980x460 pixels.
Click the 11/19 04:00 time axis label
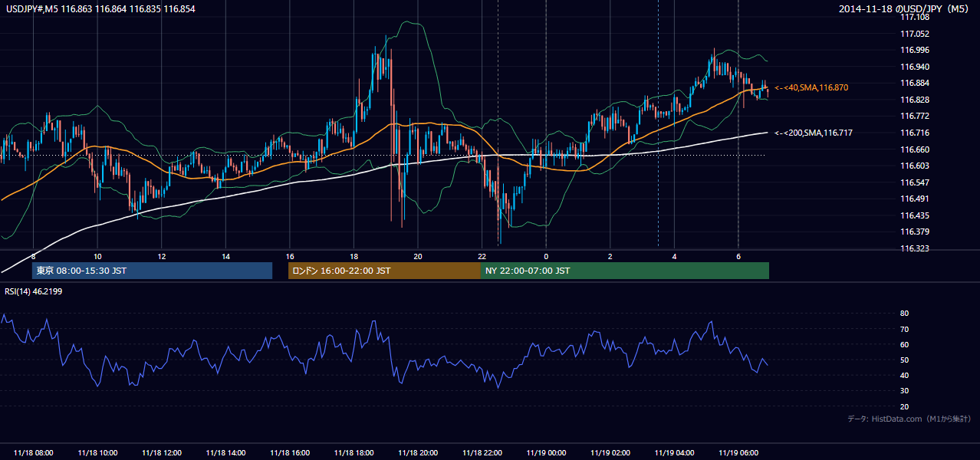tap(674, 453)
